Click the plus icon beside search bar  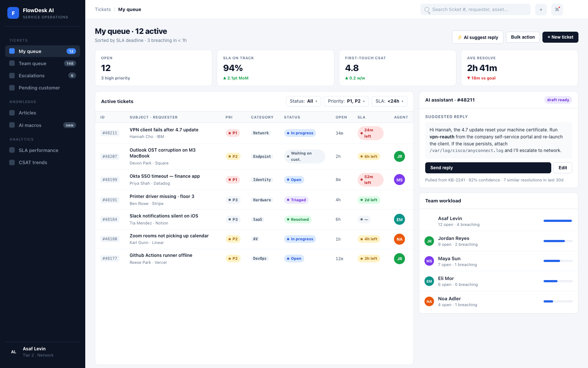click(541, 10)
